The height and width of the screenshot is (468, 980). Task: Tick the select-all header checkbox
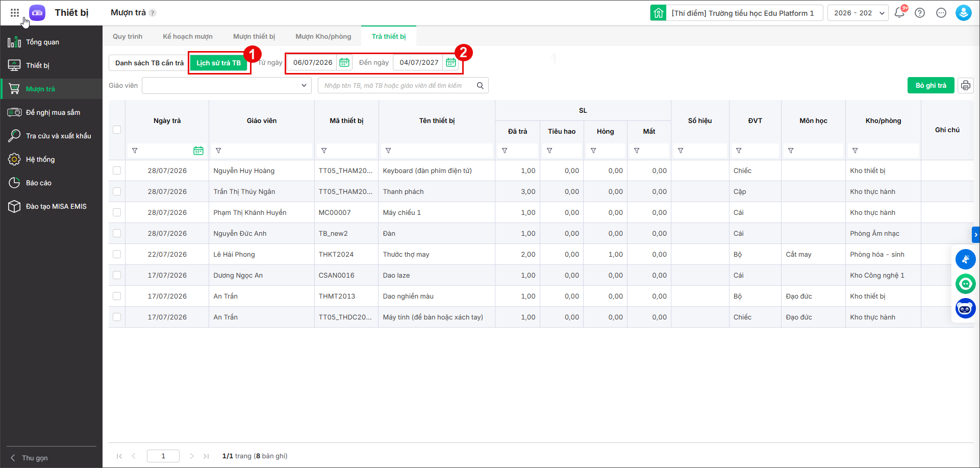click(117, 130)
